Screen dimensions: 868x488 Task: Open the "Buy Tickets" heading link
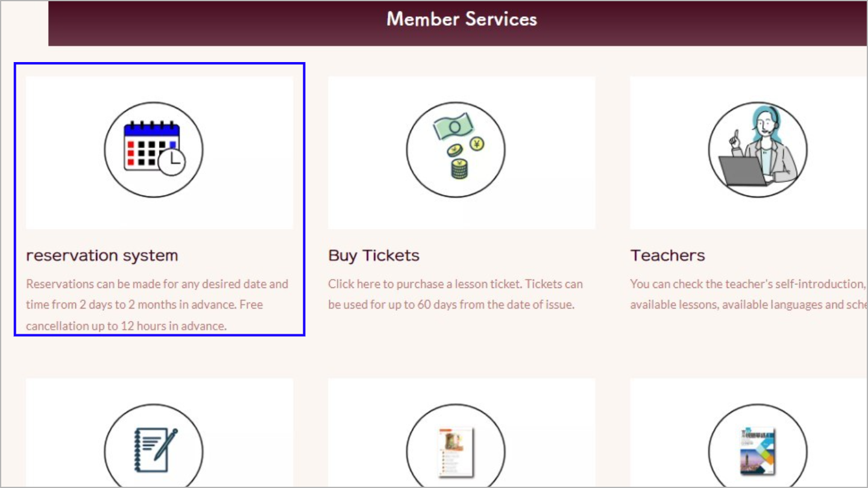tap(374, 255)
